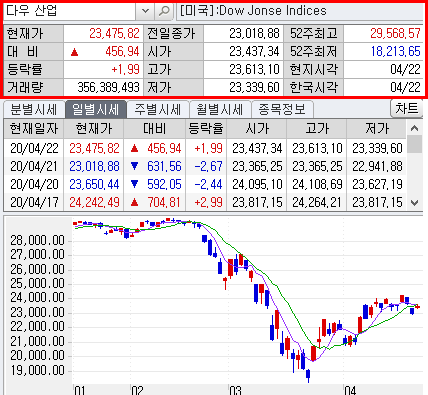Click the 등락율 column header
Image resolution: width=428 pixels, height=395 pixels.
point(206,129)
